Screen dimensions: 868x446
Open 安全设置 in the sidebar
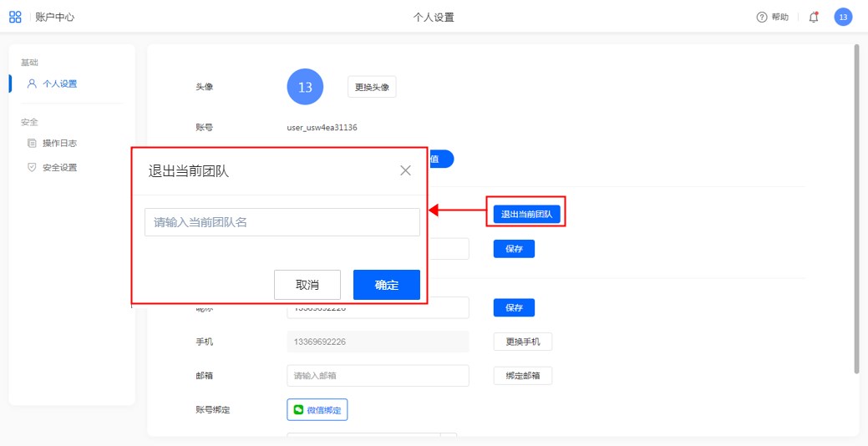coord(59,167)
